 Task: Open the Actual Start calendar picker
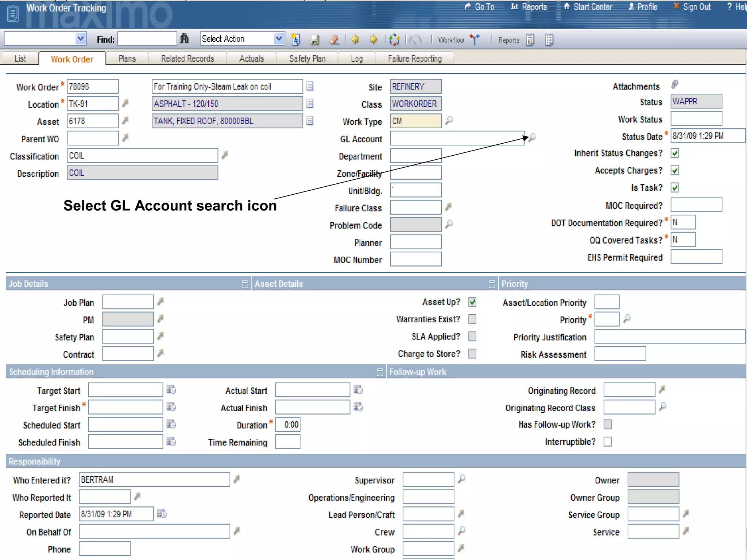point(358,389)
